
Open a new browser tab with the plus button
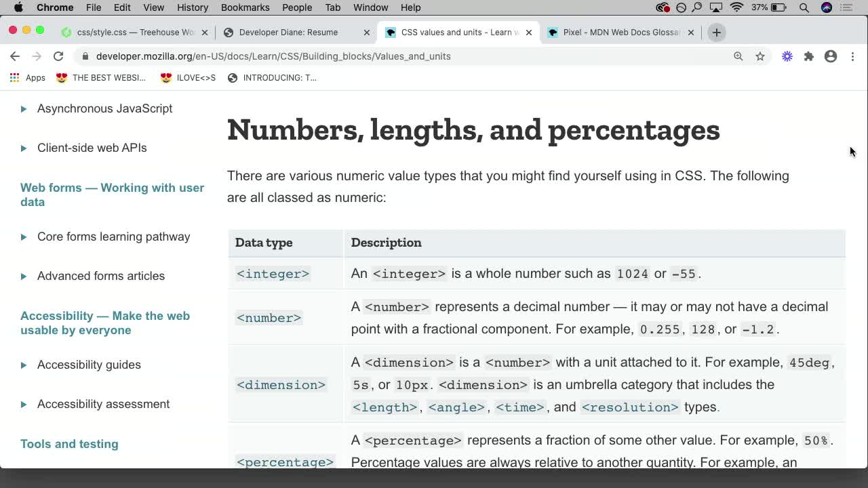tap(716, 32)
